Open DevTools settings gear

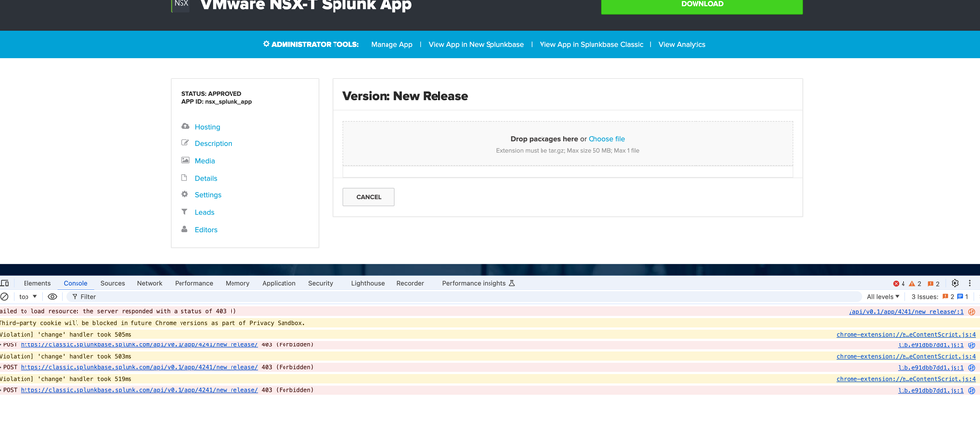click(x=955, y=283)
